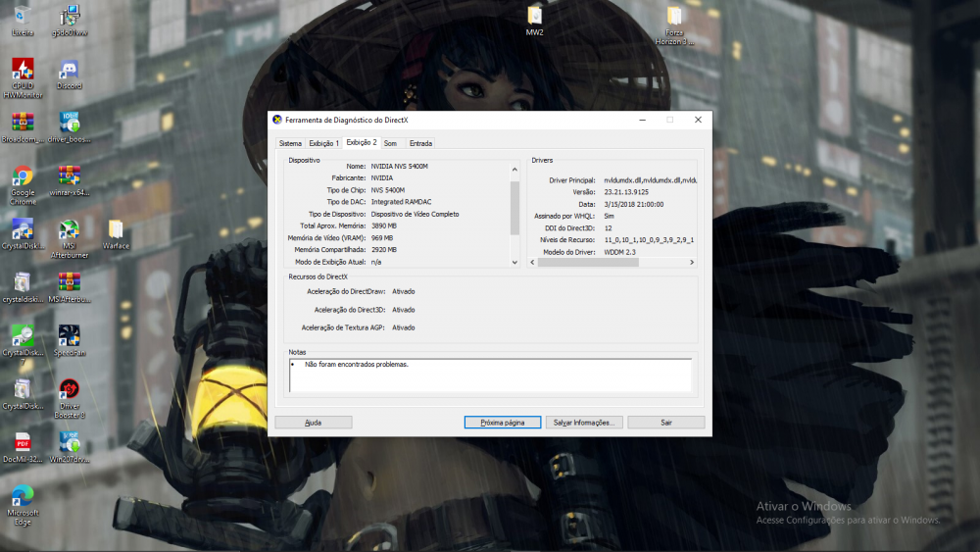Click inside the Notas text box
This screenshot has width=980, height=552.
[491, 376]
